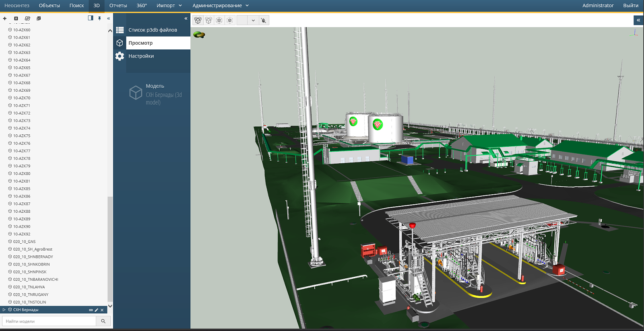Toggle the side panel layout icon

pyautogui.click(x=91, y=18)
